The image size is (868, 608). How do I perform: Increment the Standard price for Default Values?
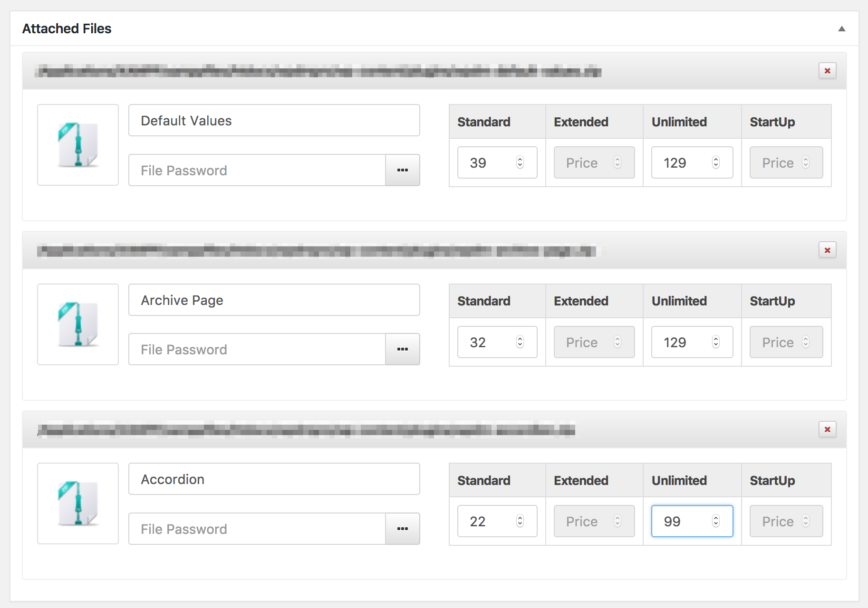coord(521,159)
